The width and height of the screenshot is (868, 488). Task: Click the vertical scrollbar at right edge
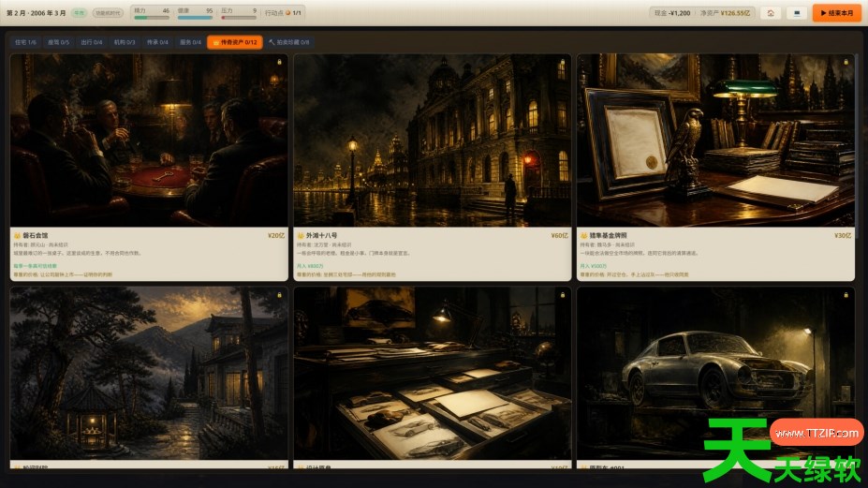point(859,147)
